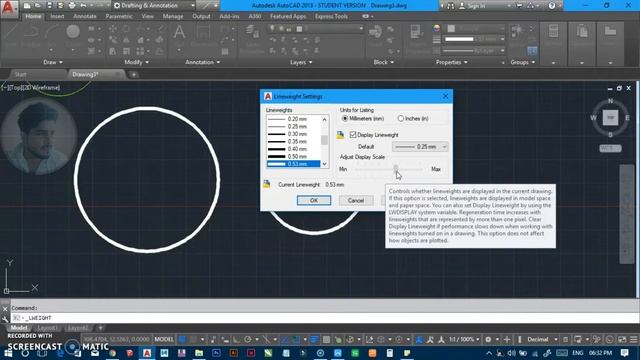Add a new drawing tab with plus button
Viewport: 640px width, 360px height.
click(x=133, y=74)
